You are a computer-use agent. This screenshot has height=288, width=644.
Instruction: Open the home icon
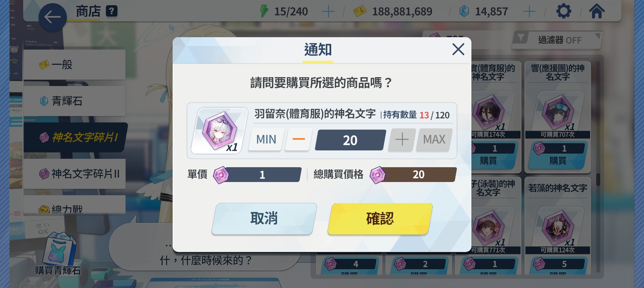597,11
